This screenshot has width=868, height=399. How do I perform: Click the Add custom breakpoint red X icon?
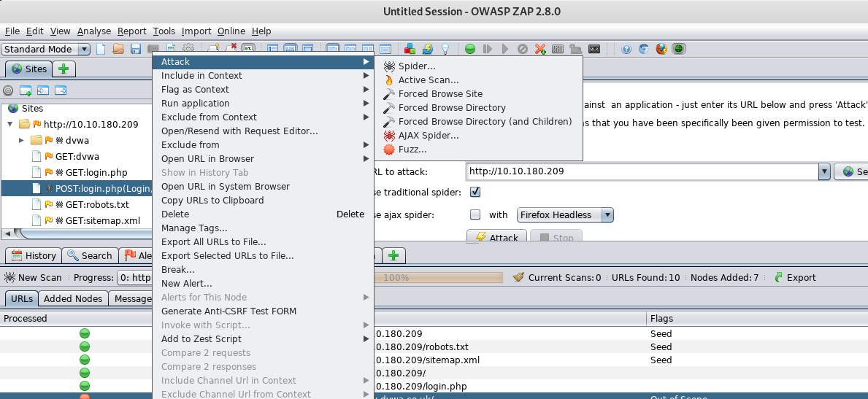540,49
